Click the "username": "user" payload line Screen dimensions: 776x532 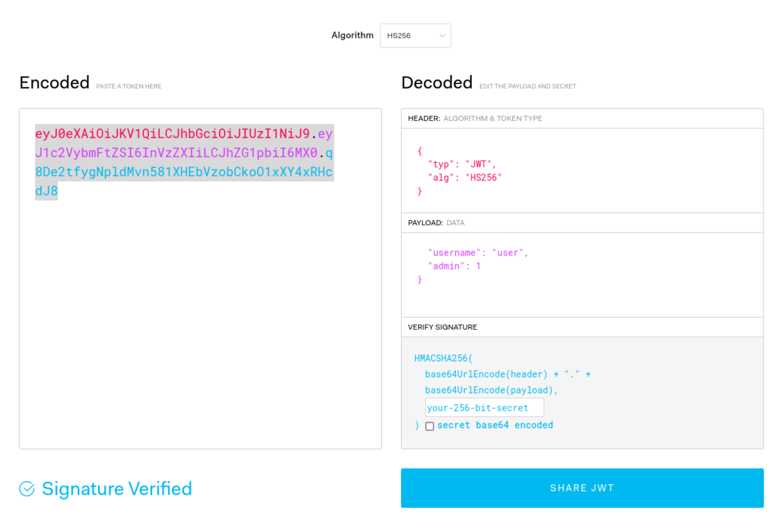click(x=477, y=253)
